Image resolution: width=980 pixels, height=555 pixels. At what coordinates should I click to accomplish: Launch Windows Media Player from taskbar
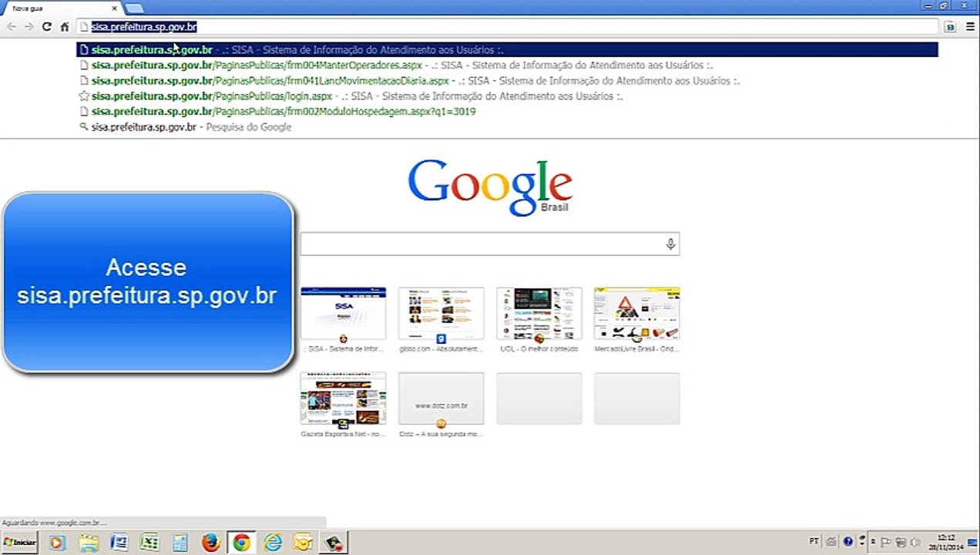58,543
